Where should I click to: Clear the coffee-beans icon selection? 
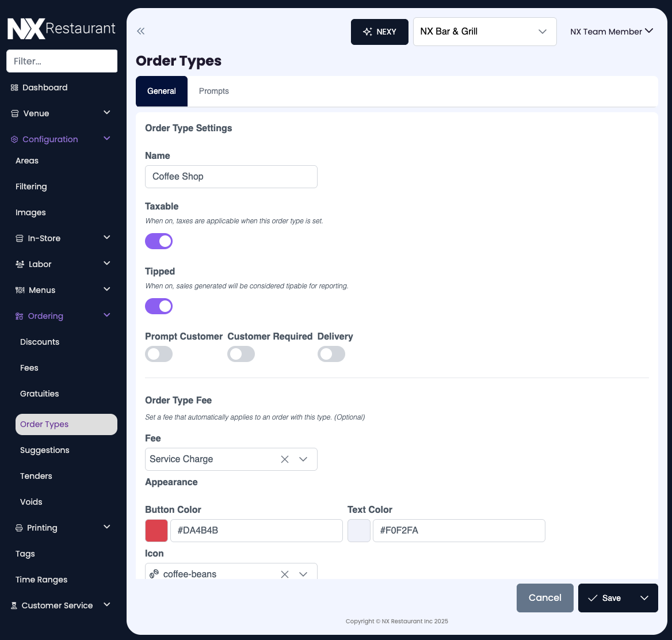285,574
